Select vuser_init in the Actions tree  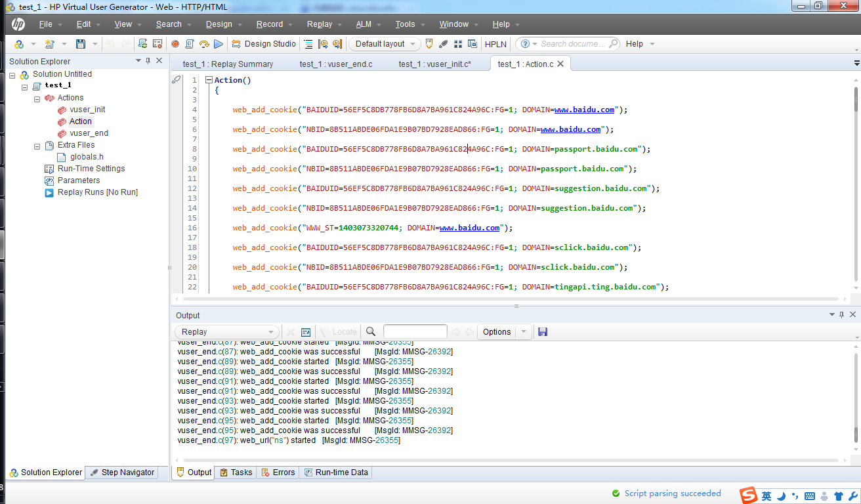pyautogui.click(x=87, y=110)
